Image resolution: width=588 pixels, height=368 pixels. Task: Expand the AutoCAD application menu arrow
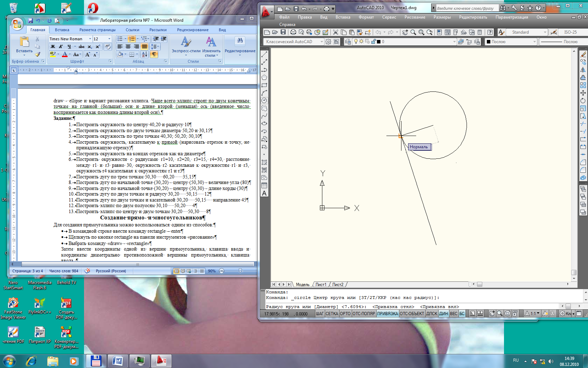tap(272, 12)
